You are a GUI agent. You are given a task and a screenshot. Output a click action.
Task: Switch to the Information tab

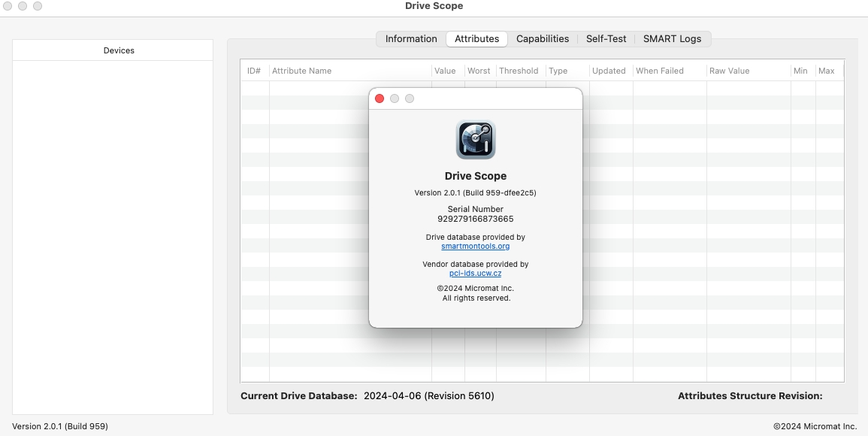[410, 39]
